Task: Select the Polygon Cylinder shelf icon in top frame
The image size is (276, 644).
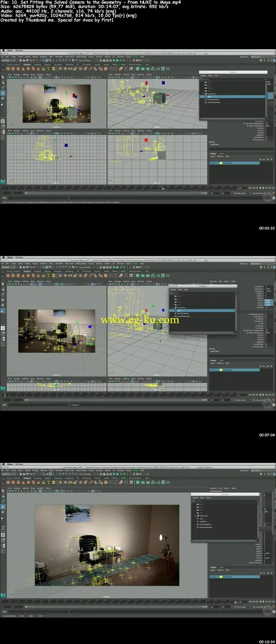Action: point(18,69)
